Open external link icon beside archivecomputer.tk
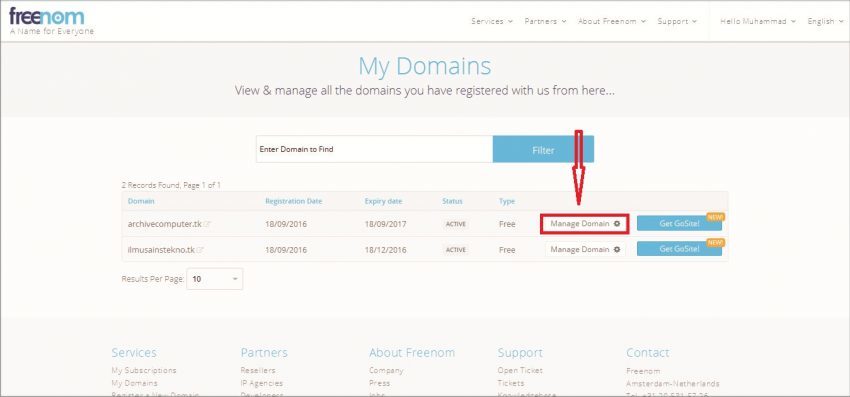Image resolution: width=850 pixels, height=397 pixels. 207,224
